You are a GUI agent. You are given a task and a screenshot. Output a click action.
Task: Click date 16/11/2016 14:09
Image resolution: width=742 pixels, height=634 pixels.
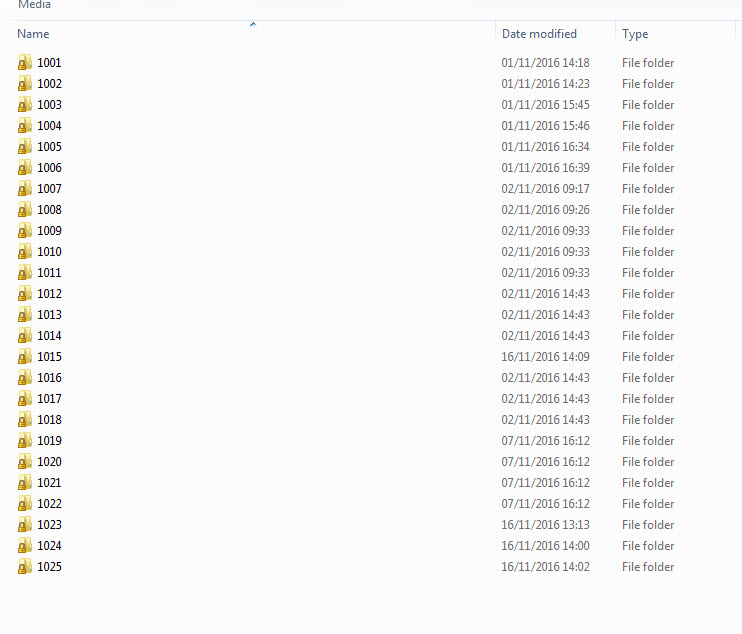[x=545, y=357]
